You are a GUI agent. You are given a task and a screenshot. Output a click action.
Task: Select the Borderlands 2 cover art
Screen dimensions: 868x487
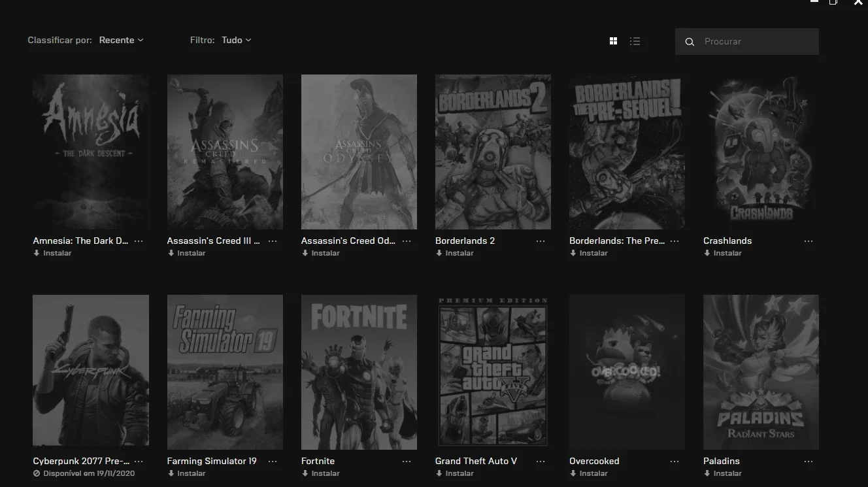pos(493,152)
